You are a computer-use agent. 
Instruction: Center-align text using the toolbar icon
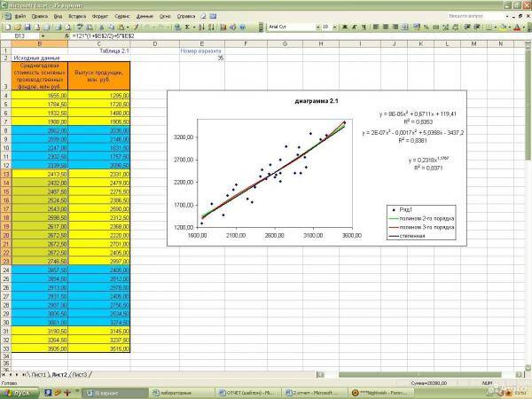pos(386,27)
